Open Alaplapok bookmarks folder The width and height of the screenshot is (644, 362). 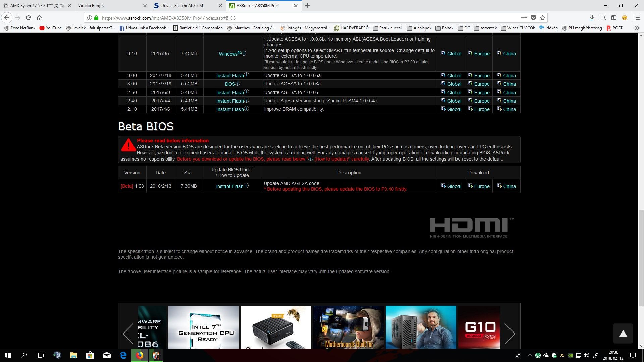419,28
